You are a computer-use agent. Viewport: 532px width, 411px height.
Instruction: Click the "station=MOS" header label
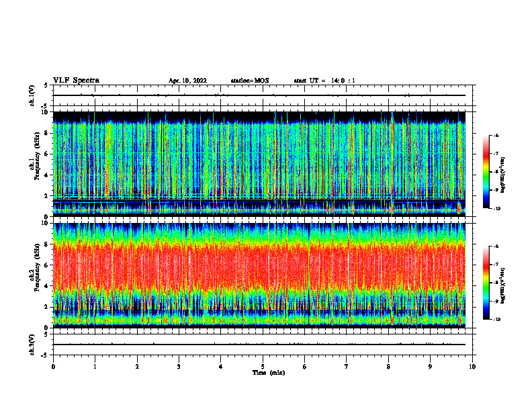(250, 81)
